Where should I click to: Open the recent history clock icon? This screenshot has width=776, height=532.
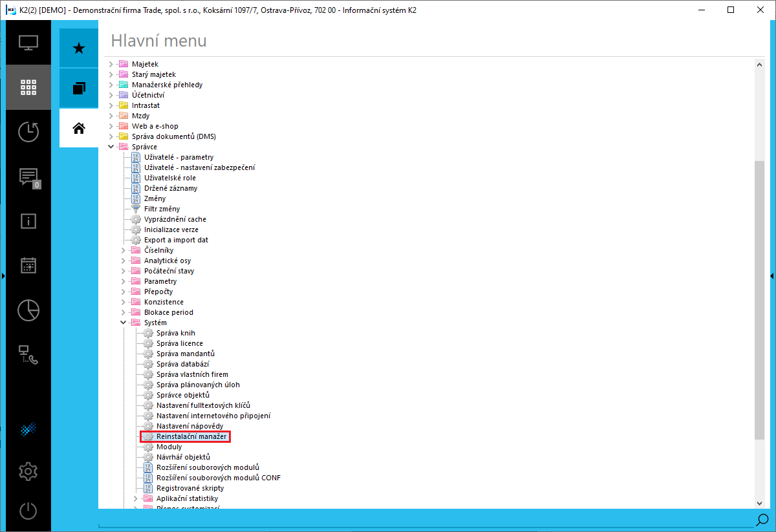[28, 132]
